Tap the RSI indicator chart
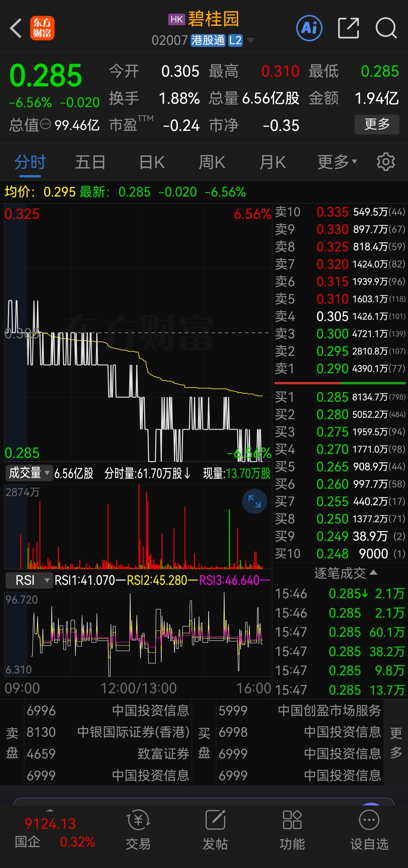The height and width of the screenshot is (868, 408). 138,633
